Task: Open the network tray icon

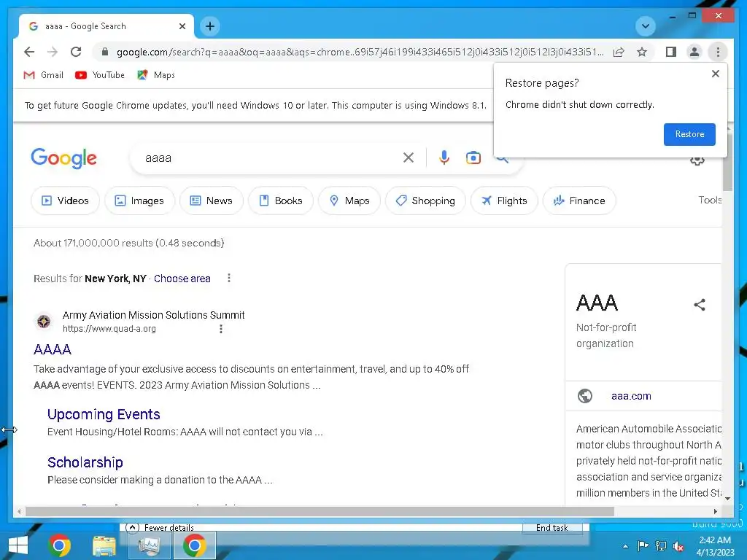Action: coord(661,545)
